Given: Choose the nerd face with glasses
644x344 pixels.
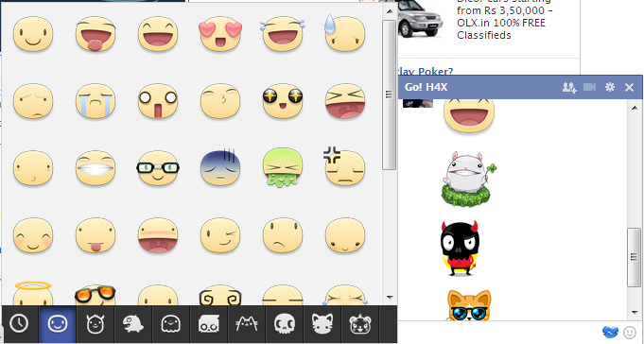Looking at the screenshot, I should coord(158,168).
